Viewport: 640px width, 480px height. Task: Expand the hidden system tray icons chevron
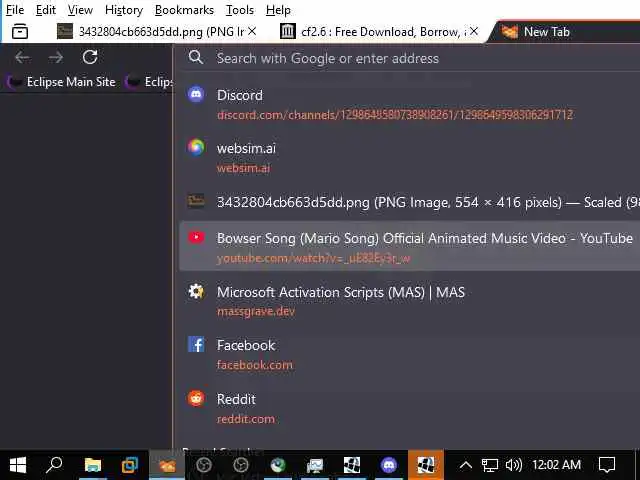coord(466,465)
